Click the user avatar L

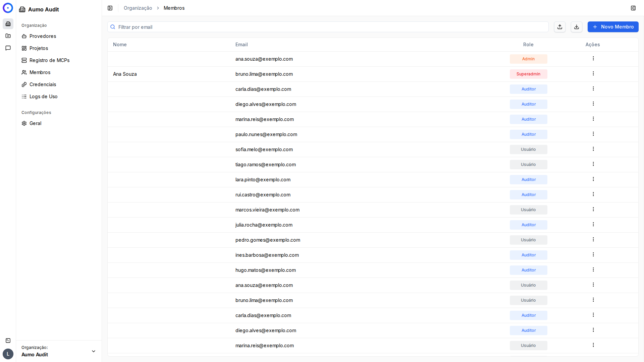pyautogui.click(x=8, y=354)
